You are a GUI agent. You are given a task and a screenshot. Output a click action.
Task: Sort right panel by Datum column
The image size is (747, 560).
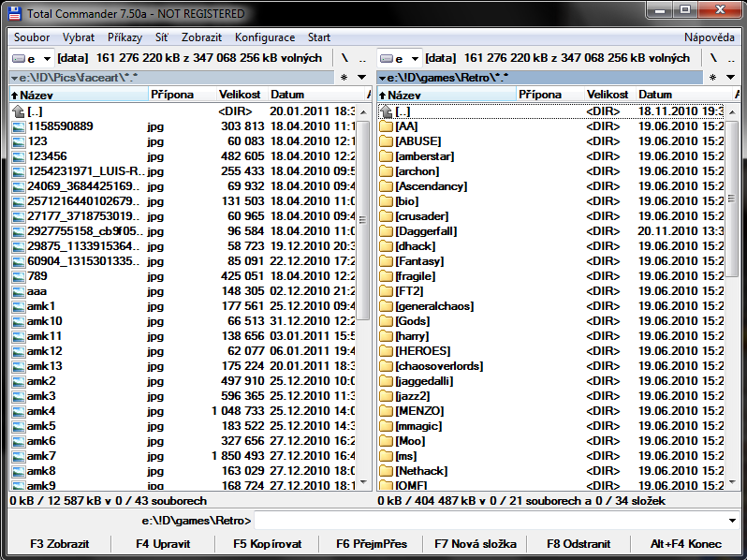point(683,95)
